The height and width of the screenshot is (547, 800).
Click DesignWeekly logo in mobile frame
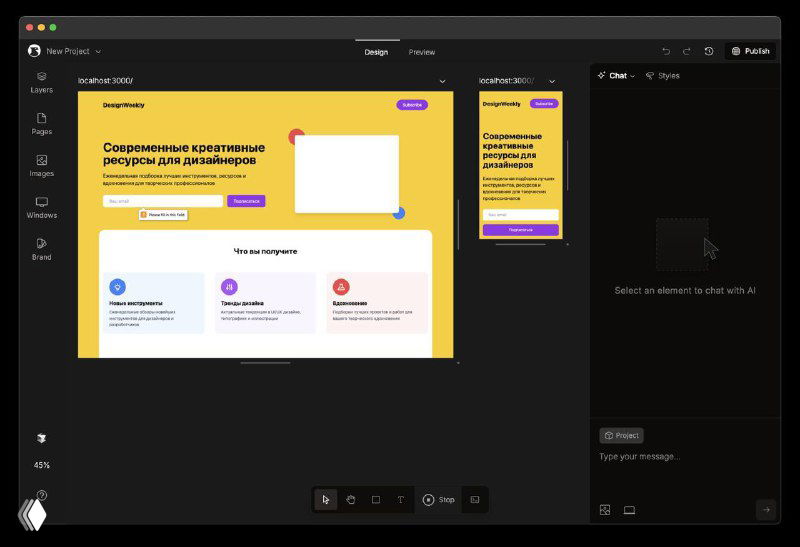click(x=502, y=104)
